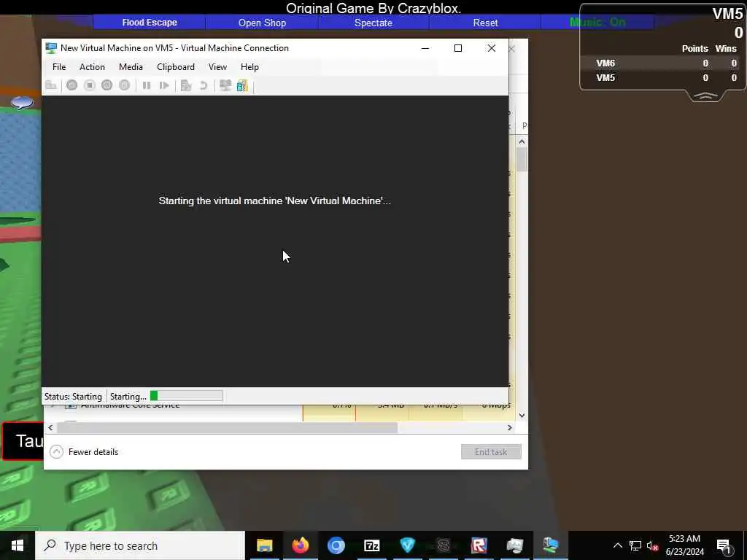Open Roblox from taskbar

479,545
